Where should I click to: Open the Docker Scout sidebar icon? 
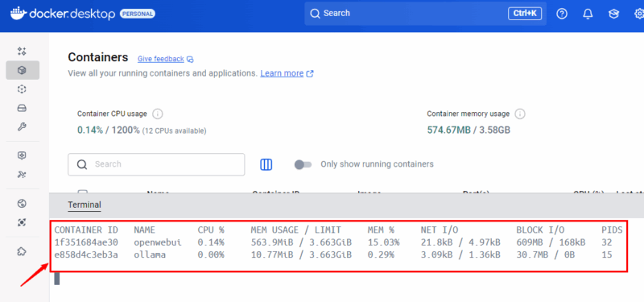(x=23, y=155)
